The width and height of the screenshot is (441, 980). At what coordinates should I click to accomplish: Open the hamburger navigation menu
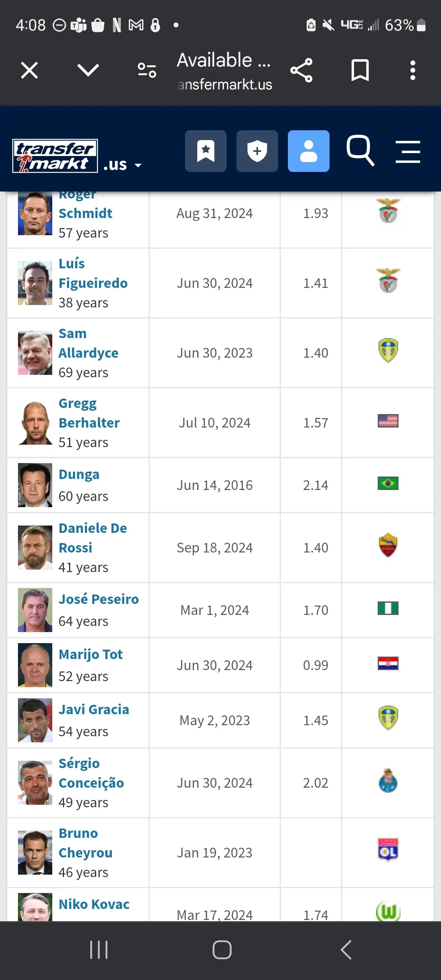click(408, 152)
